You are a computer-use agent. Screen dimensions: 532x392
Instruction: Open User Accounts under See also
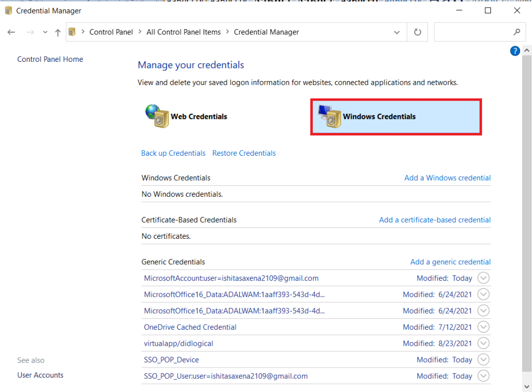pyautogui.click(x=41, y=375)
